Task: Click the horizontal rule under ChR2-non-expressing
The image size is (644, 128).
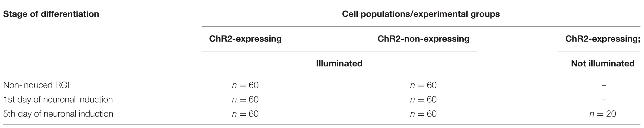Action: click(339, 51)
